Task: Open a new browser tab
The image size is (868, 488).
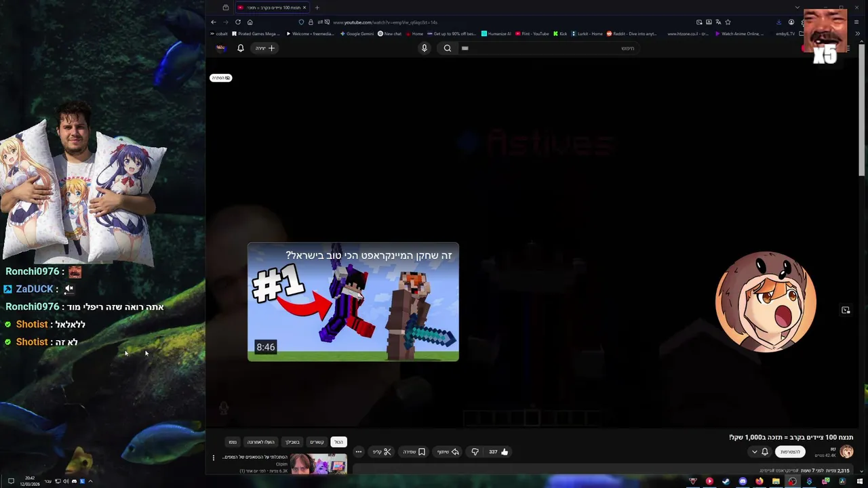Action: tap(317, 7)
